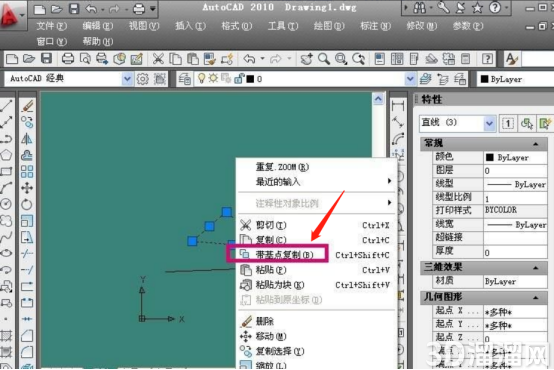Viewport: 554px width, 370px height.
Task: Open Workspace Settings gear icon
Action: coord(143,79)
